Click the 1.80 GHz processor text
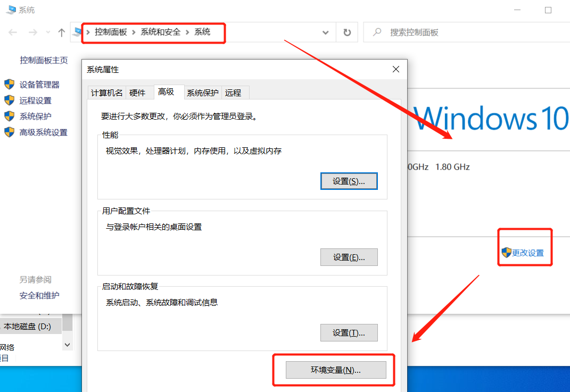The image size is (570, 392). click(452, 167)
